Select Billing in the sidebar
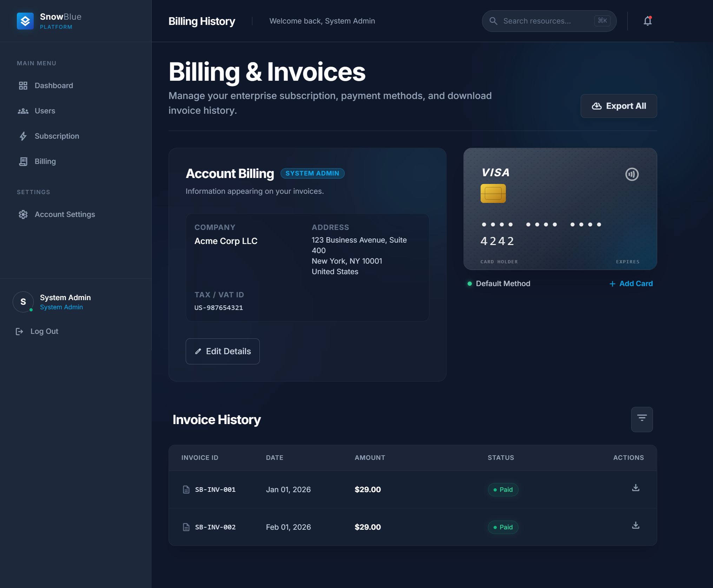Screen dimensions: 713x588 [x=45, y=161]
